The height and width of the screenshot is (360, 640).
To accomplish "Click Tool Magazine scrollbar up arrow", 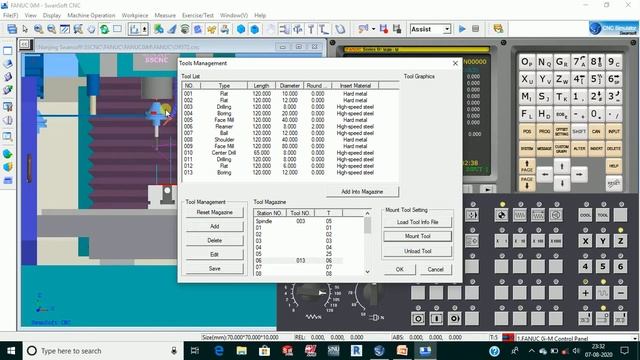I will [x=367, y=213].
